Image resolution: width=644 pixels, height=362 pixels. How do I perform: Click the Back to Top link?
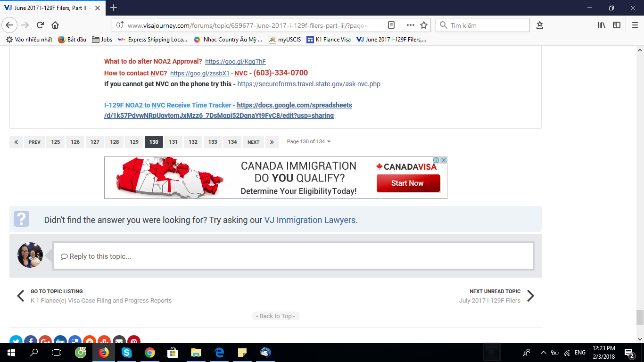276,316
